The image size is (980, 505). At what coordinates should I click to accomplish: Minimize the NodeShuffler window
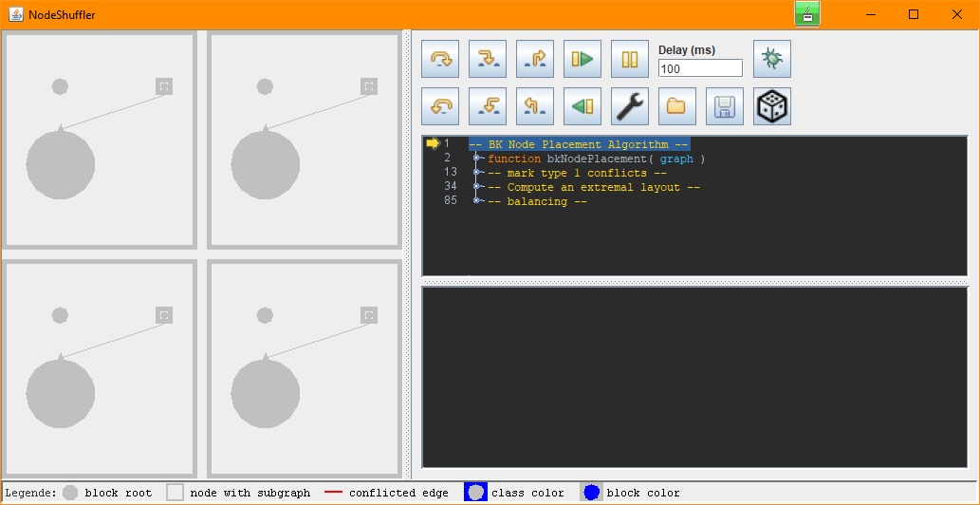tap(870, 14)
